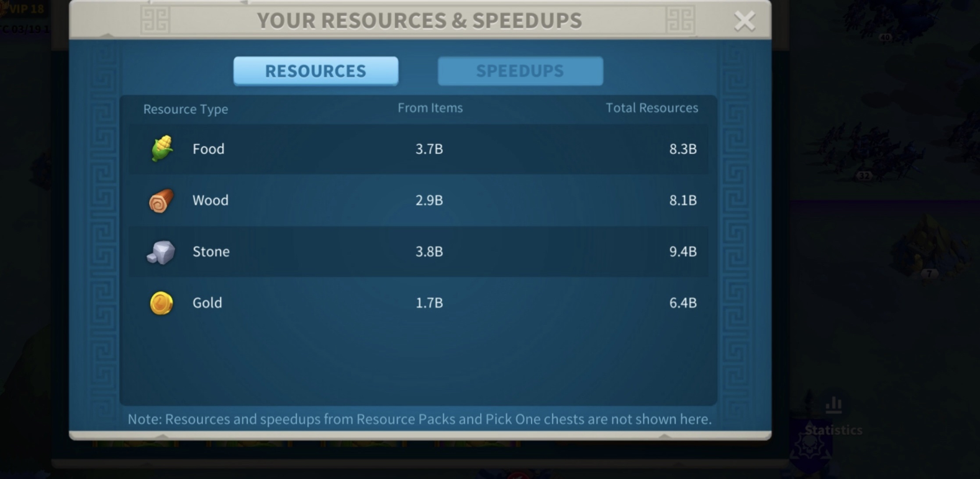Click the From Items column header
Viewport: 980px width, 479px height.
430,108
